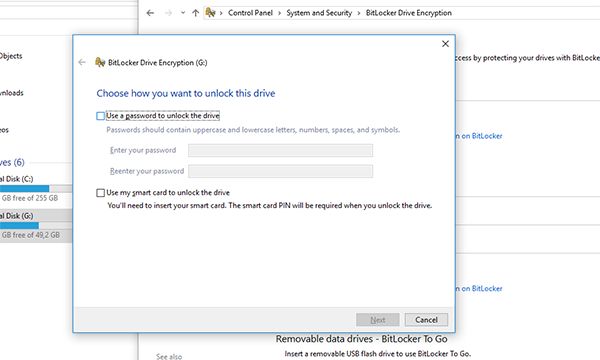The image size is (600, 360).
Task: Select System and Security in breadcrumb
Action: 319,13
